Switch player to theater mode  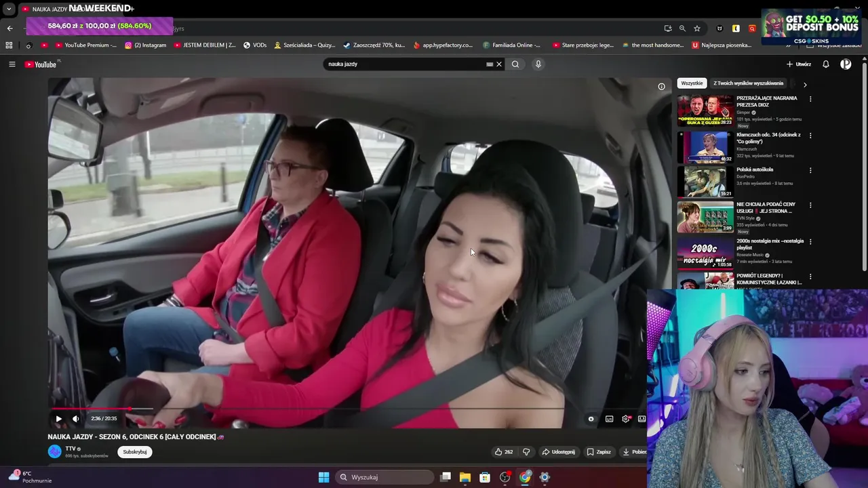tap(642, 419)
